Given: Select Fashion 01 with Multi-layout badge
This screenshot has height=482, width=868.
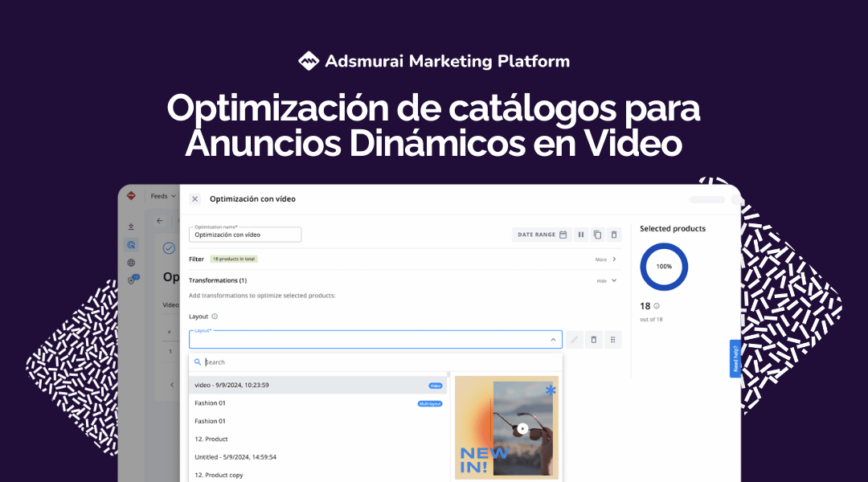Looking at the screenshot, I should 317,403.
